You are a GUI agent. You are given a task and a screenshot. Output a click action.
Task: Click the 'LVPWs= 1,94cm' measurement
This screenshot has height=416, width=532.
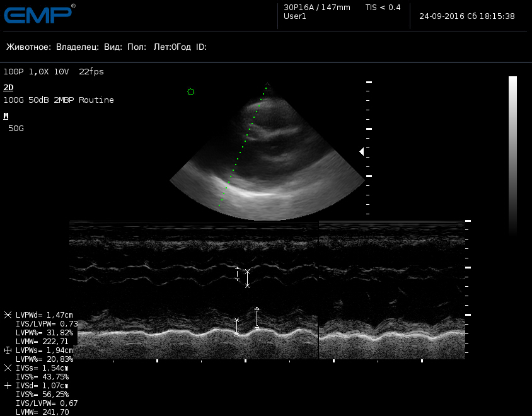tap(44, 350)
